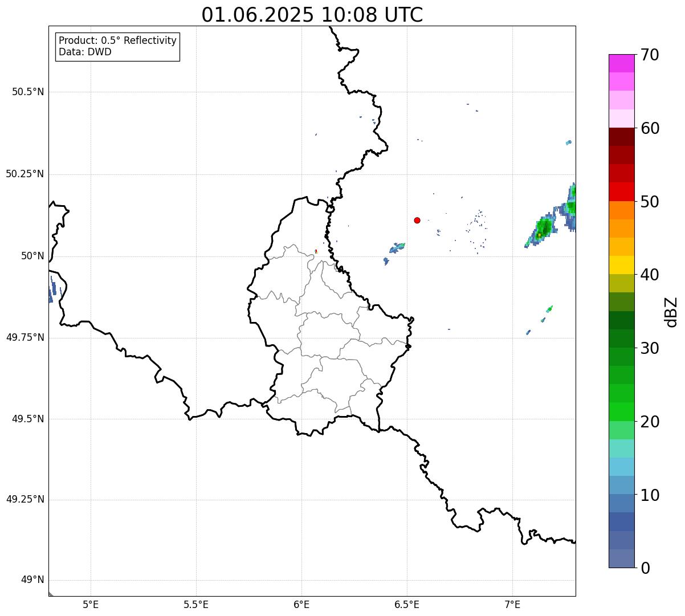Select the title 01.06.2025 10:08 UTC
The height and width of the screenshot is (616, 685).
312,15
